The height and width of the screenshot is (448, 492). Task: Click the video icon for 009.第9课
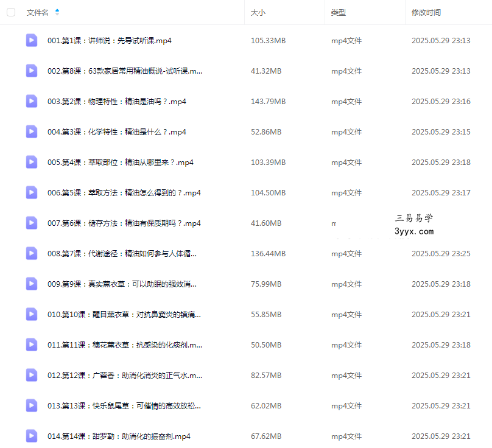point(32,284)
